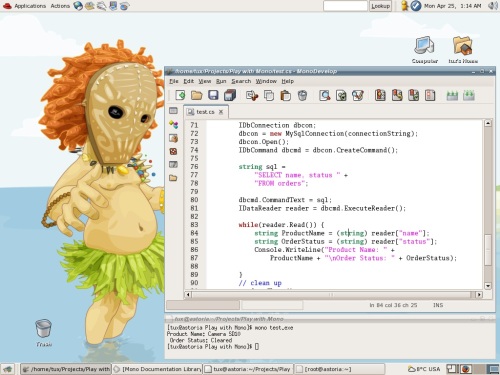500x375 pixels.
Task: Click the second bookmark toolbar icon
Action: [x=397, y=95]
